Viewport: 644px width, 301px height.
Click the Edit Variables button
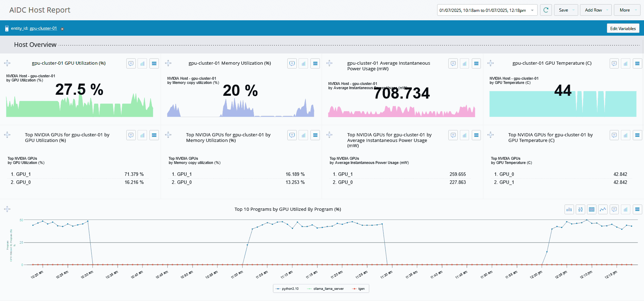(623, 28)
